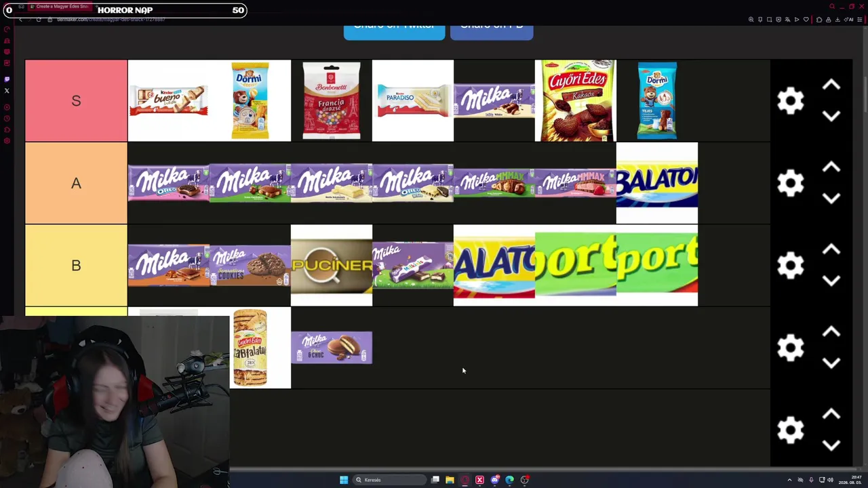
Task: Open settings gear for the A tier row
Action: pyautogui.click(x=790, y=183)
